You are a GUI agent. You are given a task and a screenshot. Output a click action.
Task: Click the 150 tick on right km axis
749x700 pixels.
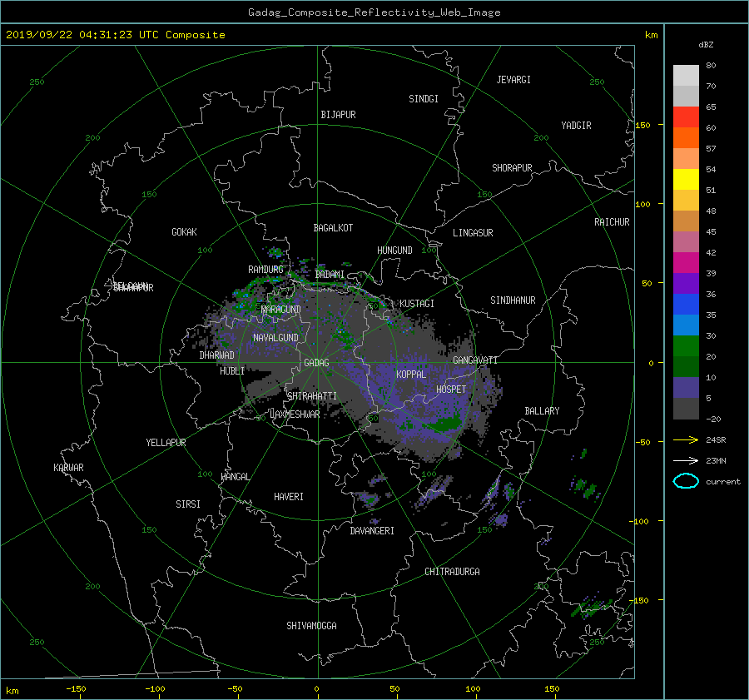click(x=643, y=125)
